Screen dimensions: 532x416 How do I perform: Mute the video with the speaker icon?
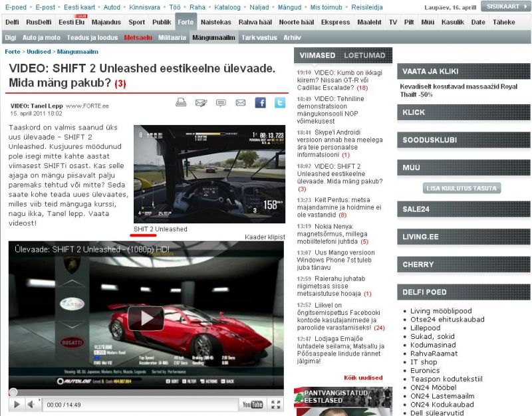point(31,404)
